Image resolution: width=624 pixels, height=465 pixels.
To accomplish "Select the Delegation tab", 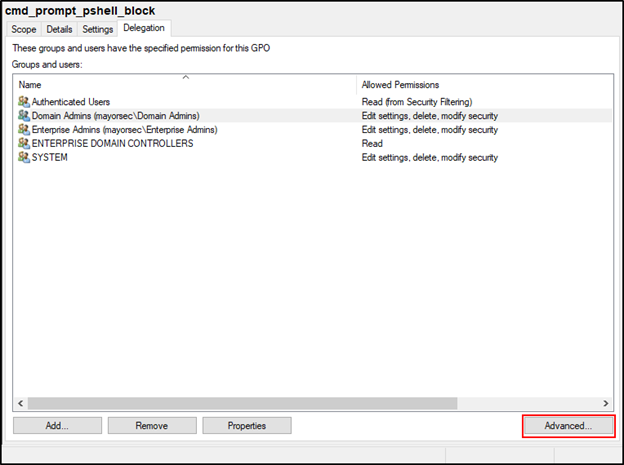I will 144,29.
